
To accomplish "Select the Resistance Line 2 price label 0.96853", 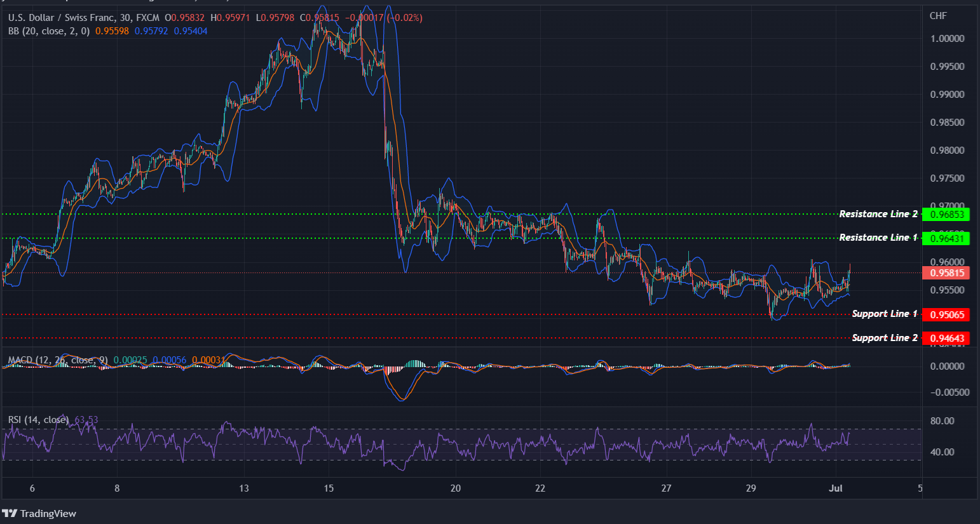I will click(x=947, y=214).
